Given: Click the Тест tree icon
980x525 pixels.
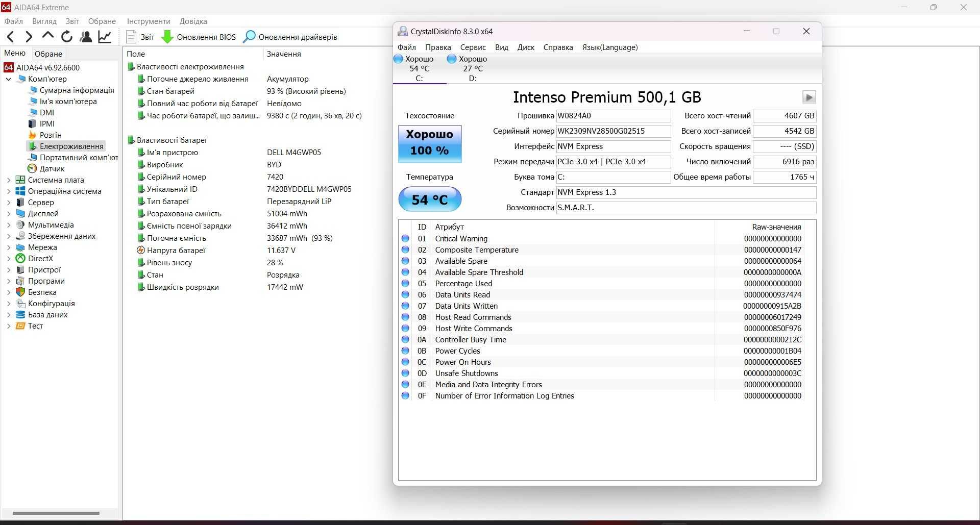Looking at the screenshot, I should click(20, 326).
